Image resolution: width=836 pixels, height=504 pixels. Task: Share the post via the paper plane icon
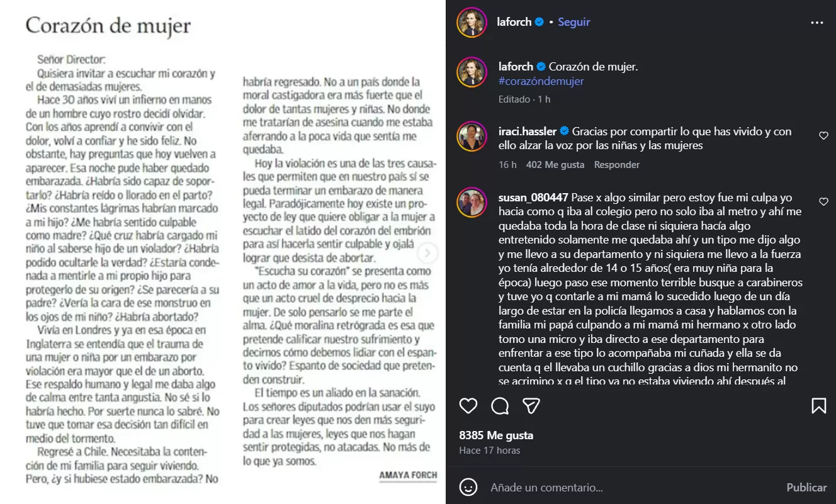click(531, 406)
